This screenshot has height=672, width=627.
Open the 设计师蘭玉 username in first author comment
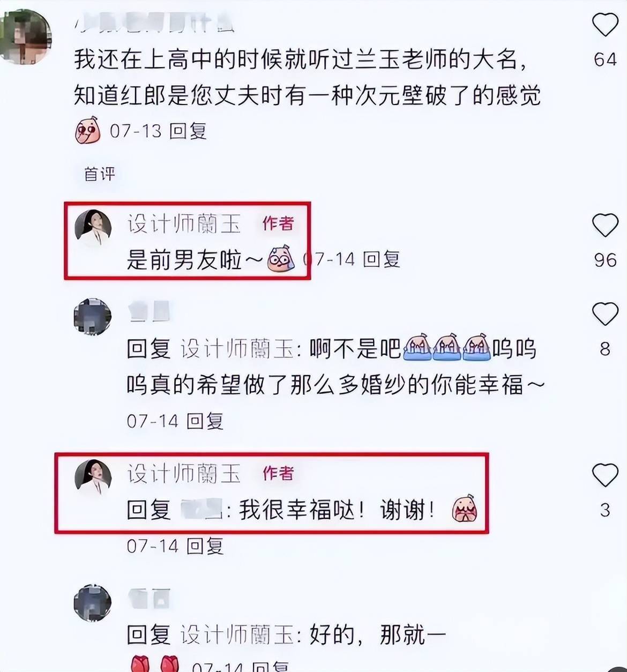click(184, 223)
